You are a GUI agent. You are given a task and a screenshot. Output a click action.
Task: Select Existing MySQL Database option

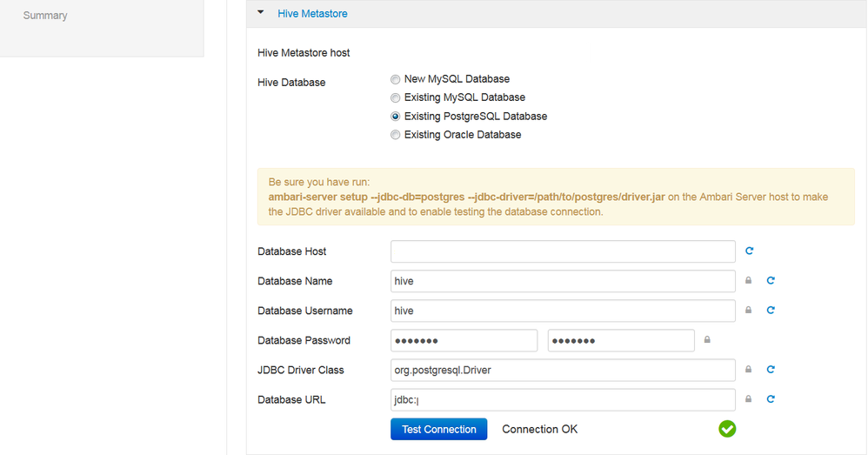pos(396,97)
